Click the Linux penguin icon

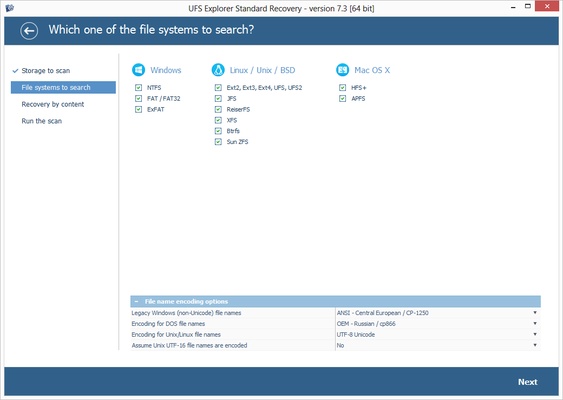[218, 70]
